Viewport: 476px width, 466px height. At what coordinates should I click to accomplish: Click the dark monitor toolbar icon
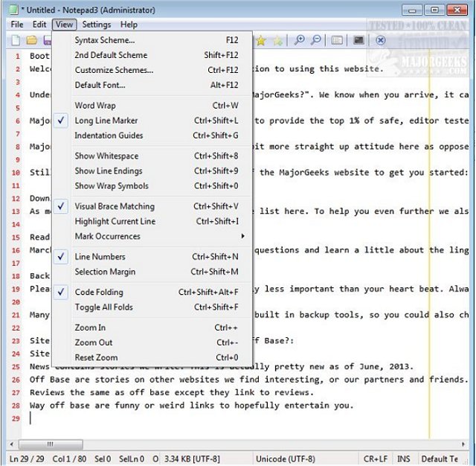click(358, 40)
